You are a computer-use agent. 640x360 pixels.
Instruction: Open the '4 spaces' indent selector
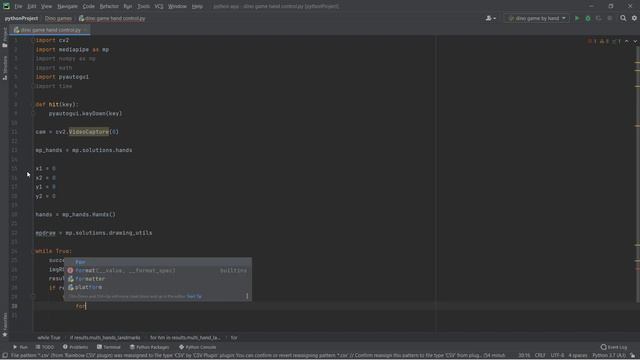point(578,356)
